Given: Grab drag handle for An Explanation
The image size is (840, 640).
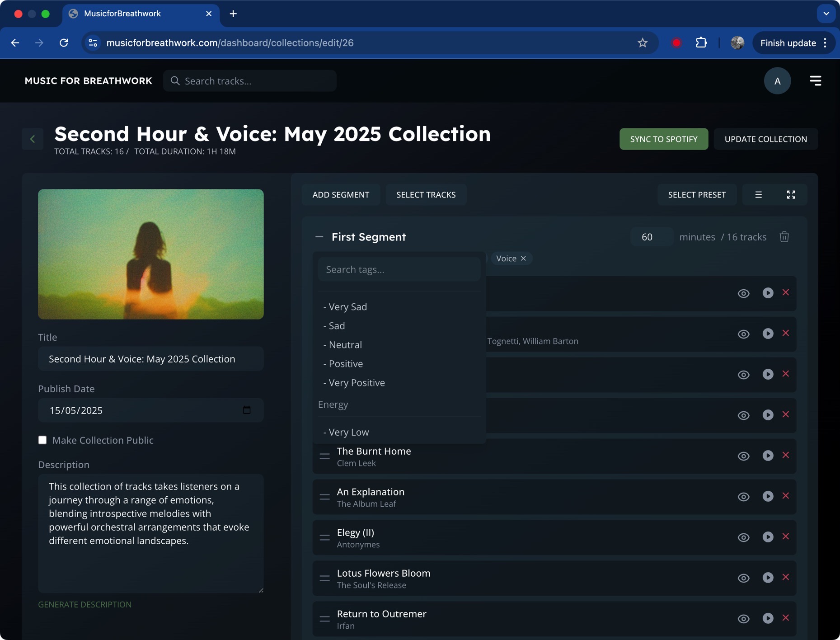Looking at the screenshot, I should [x=324, y=497].
